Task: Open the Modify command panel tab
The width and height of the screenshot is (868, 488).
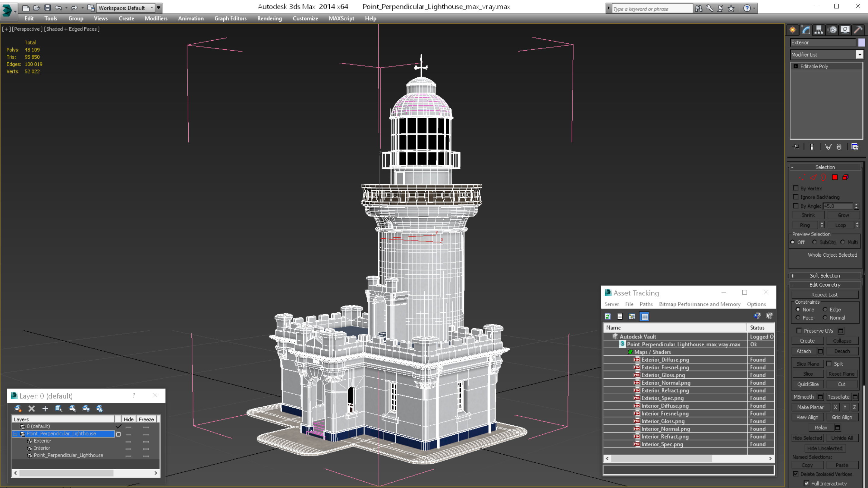Action: pyautogui.click(x=806, y=30)
